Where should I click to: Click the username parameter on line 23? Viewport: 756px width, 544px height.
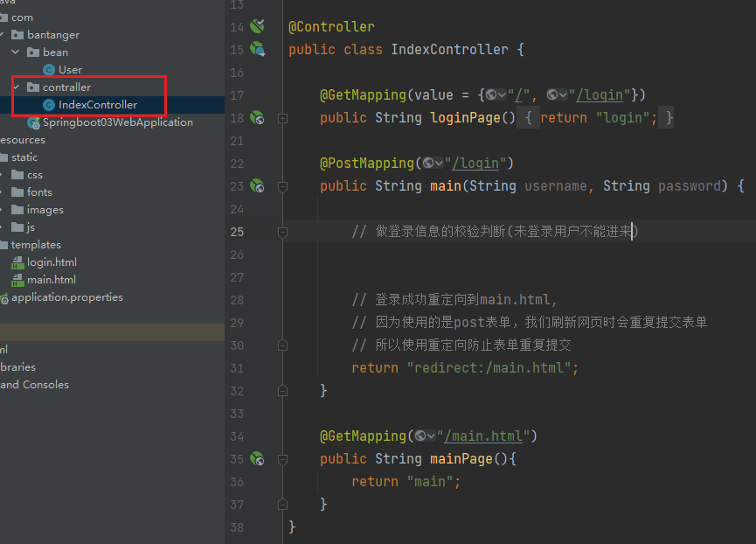[556, 186]
